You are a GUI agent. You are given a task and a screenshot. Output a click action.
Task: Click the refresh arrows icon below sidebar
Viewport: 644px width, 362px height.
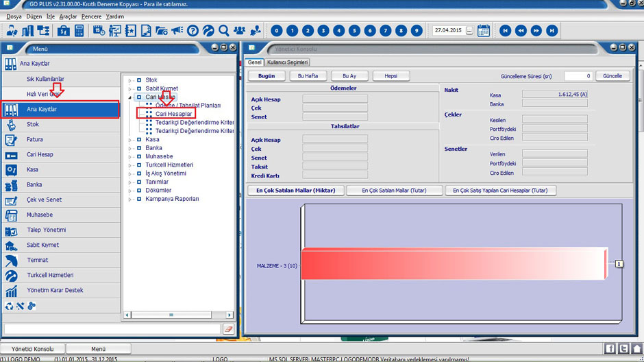pos(9,306)
